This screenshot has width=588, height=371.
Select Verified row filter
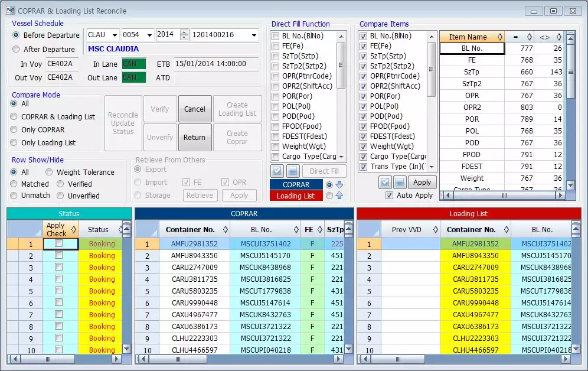[x=60, y=184]
